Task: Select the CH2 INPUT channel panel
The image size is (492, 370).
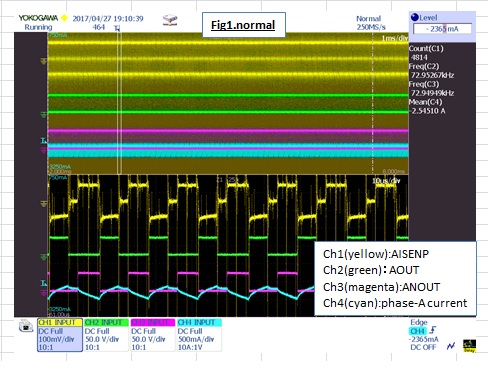Action: 106,335
